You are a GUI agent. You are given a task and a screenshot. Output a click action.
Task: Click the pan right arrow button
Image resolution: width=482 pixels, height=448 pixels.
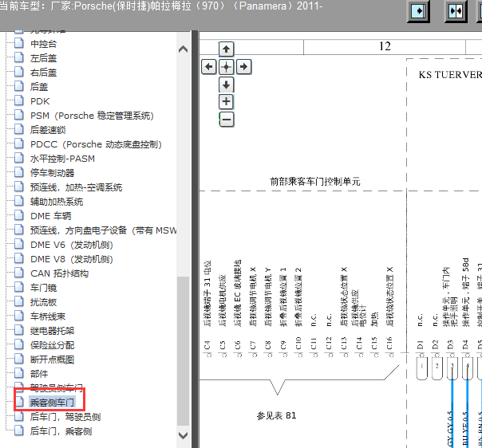tap(243, 67)
